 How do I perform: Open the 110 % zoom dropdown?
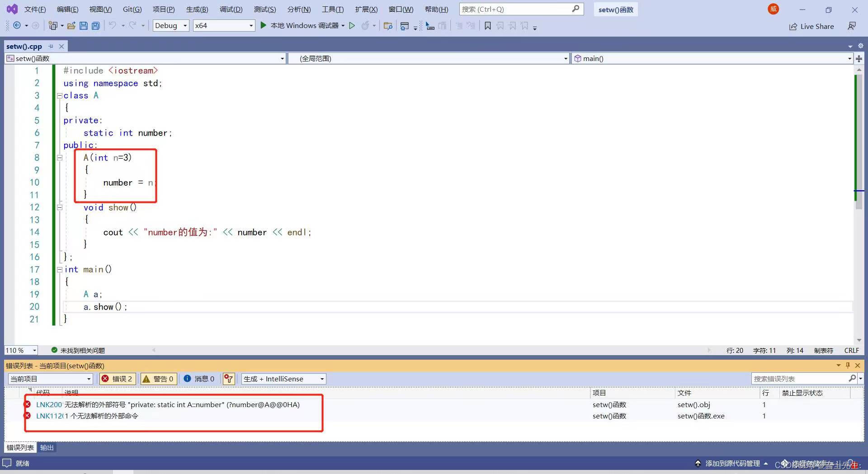coord(21,350)
